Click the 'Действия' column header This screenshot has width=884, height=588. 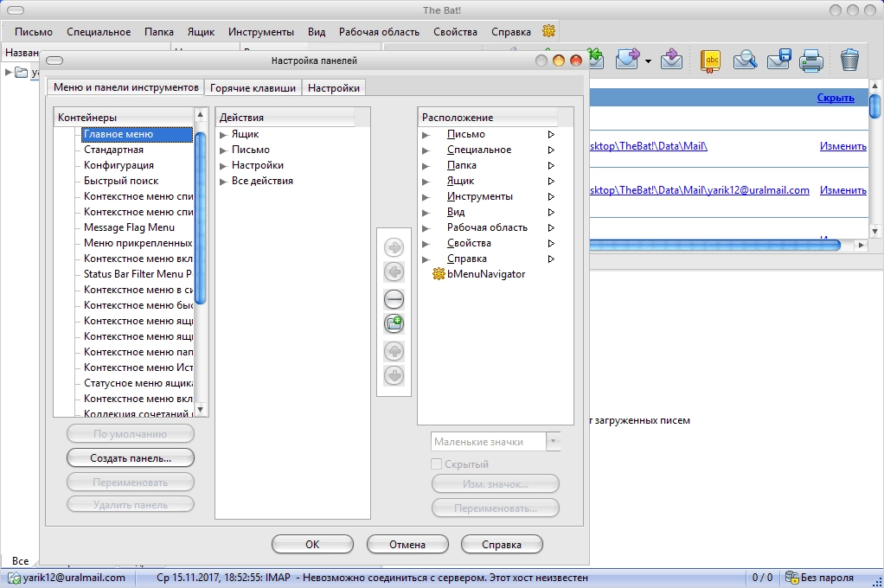(x=285, y=118)
